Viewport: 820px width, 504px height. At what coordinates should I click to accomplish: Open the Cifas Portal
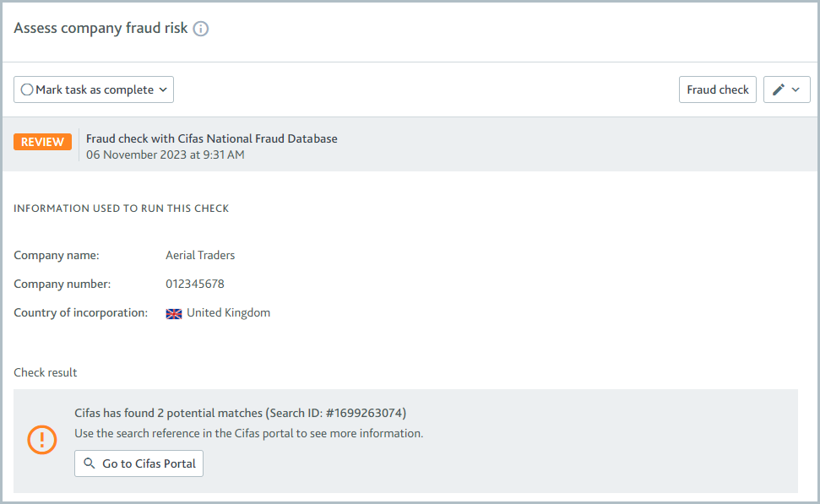click(138, 463)
